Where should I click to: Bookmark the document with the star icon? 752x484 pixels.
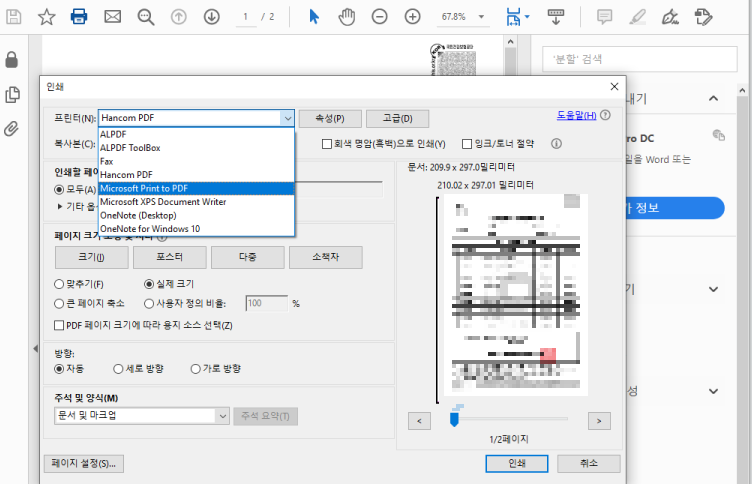click(47, 17)
